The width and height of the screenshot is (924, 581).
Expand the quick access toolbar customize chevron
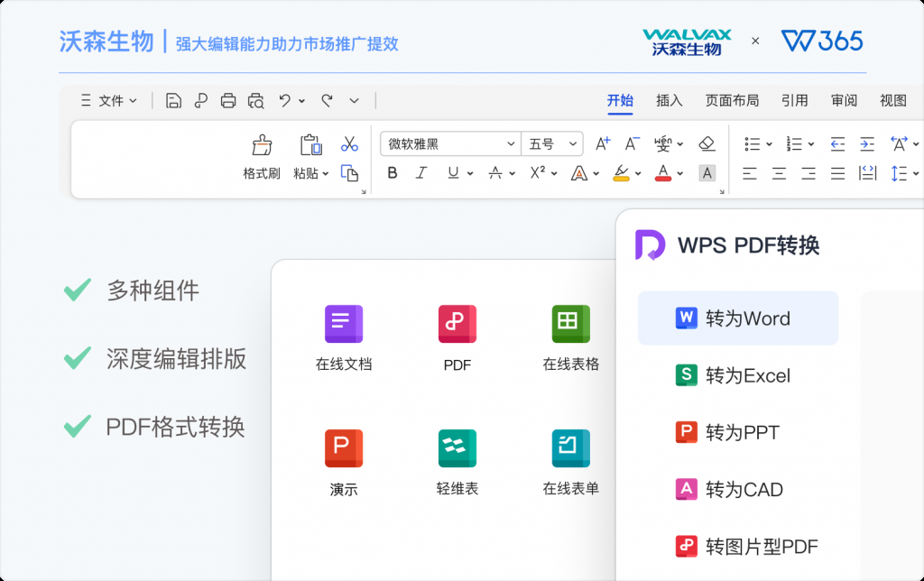[354, 101]
